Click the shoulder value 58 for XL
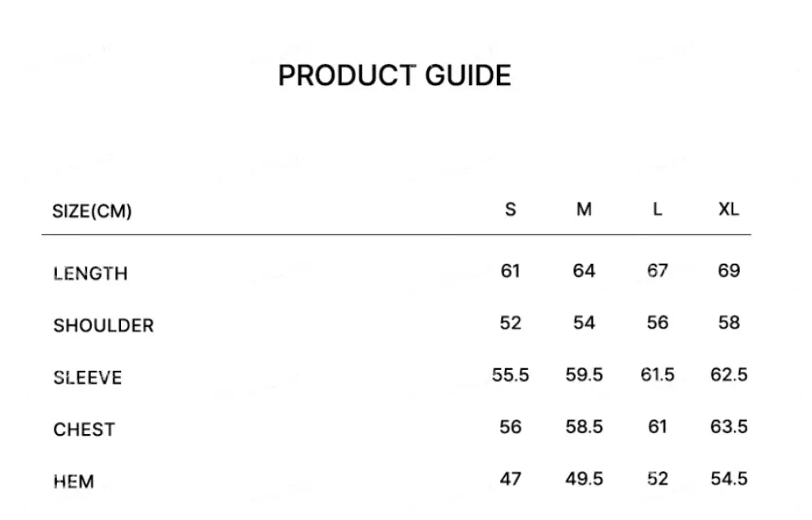The width and height of the screenshot is (812, 520). click(x=728, y=322)
